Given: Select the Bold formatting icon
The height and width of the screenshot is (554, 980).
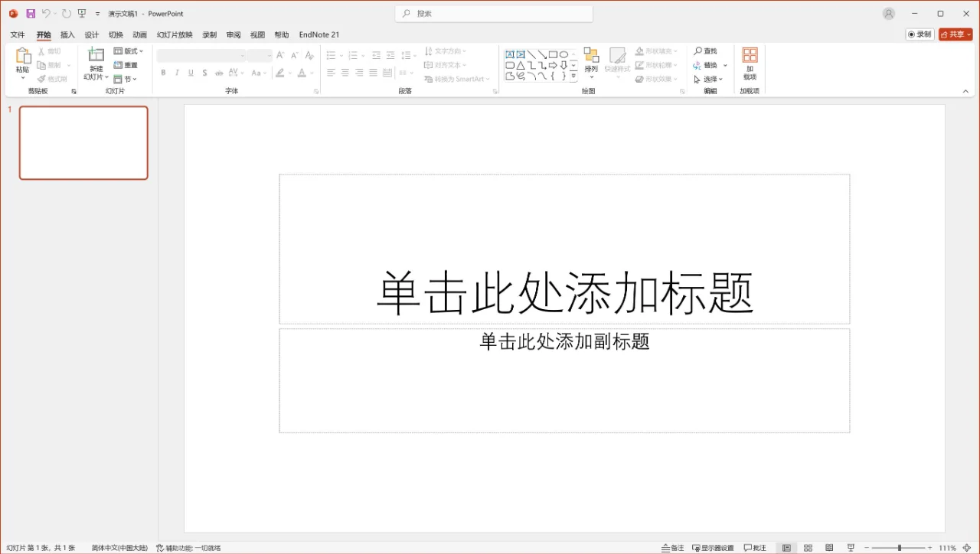Looking at the screenshot, I should click(162, 73).
